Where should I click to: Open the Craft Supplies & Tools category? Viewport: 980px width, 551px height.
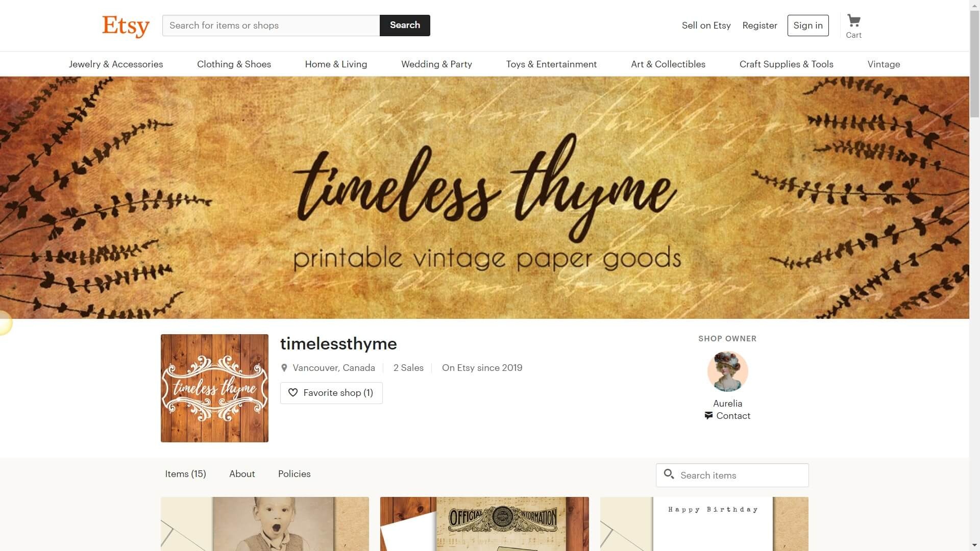786,64
